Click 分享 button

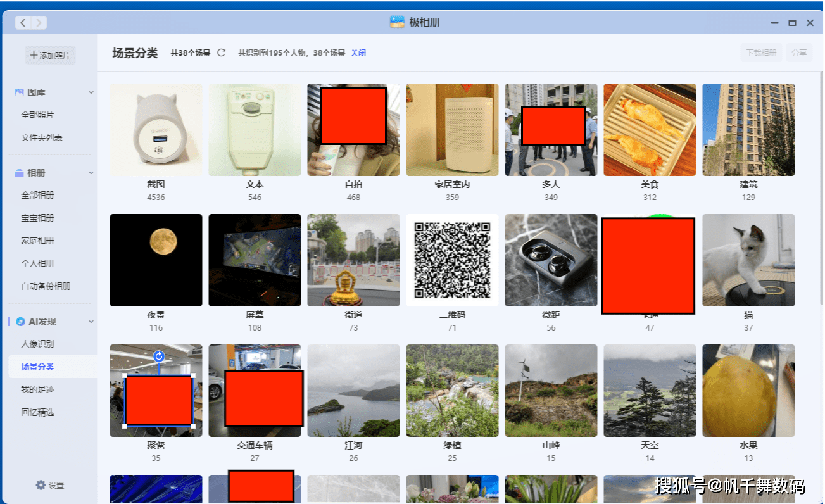pyautogui.click(x=800, y=53)
